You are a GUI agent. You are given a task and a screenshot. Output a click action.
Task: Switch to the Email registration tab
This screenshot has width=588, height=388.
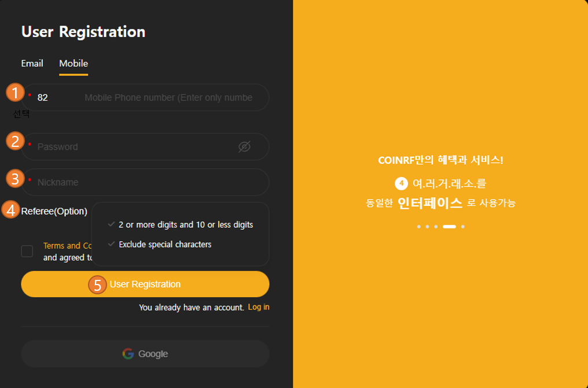coord(32,63)
